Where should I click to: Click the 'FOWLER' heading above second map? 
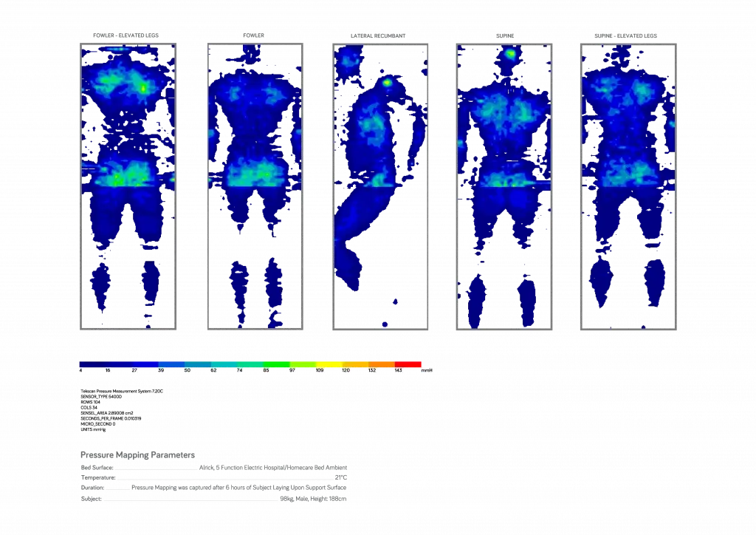254,35
